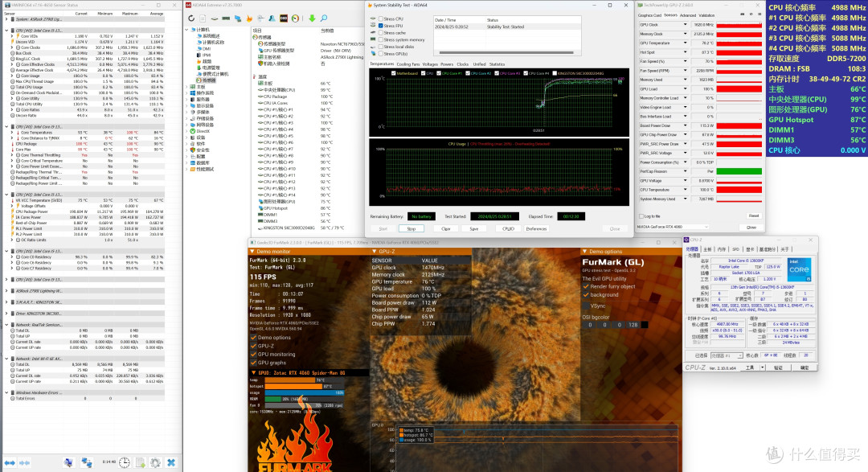The image size is (868, 472).
Task: Switch to the Cooling Fans tab
Action: pyautogui.click(x=408, y=64)
